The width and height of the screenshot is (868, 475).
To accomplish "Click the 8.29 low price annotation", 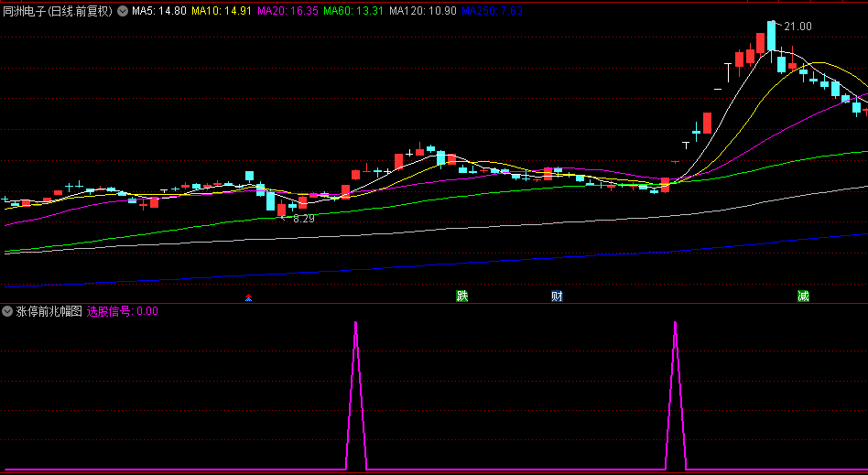I will (x=303, y=219).
